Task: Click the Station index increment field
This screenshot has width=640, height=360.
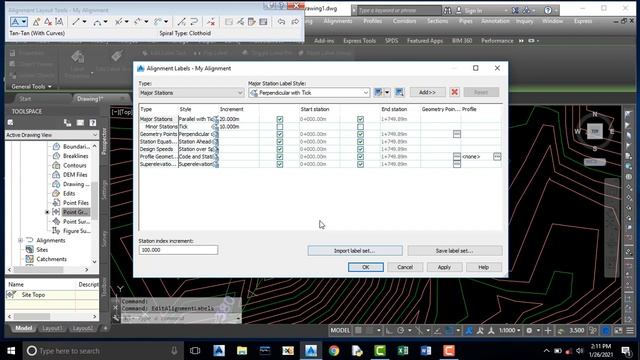Action: point(178,250)
